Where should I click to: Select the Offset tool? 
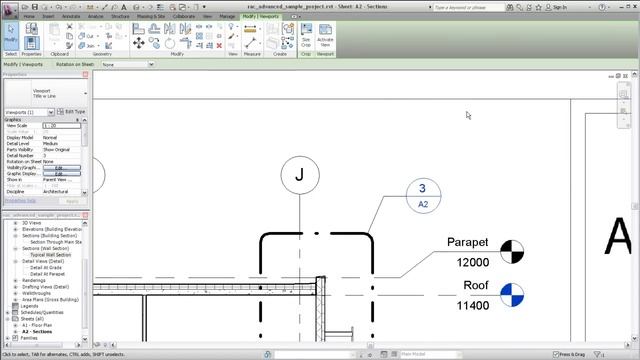coord(154,29)
